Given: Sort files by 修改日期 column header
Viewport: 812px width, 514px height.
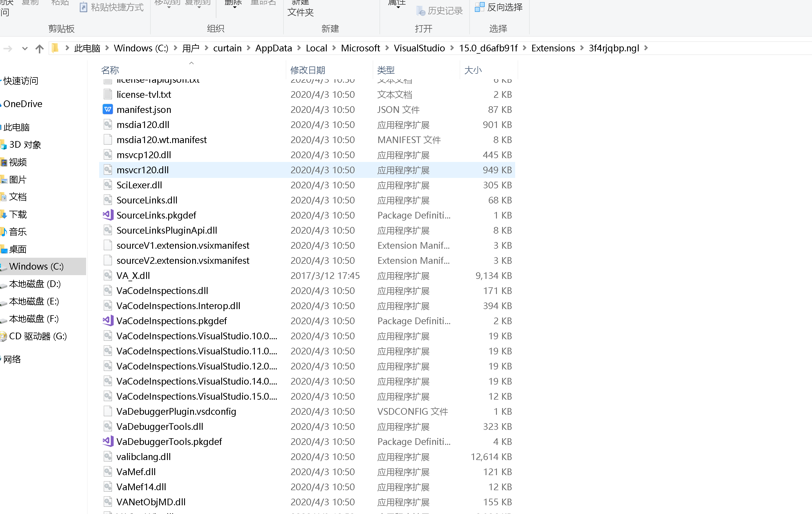Looking at the screenshot, I should (x=308, y=70).
